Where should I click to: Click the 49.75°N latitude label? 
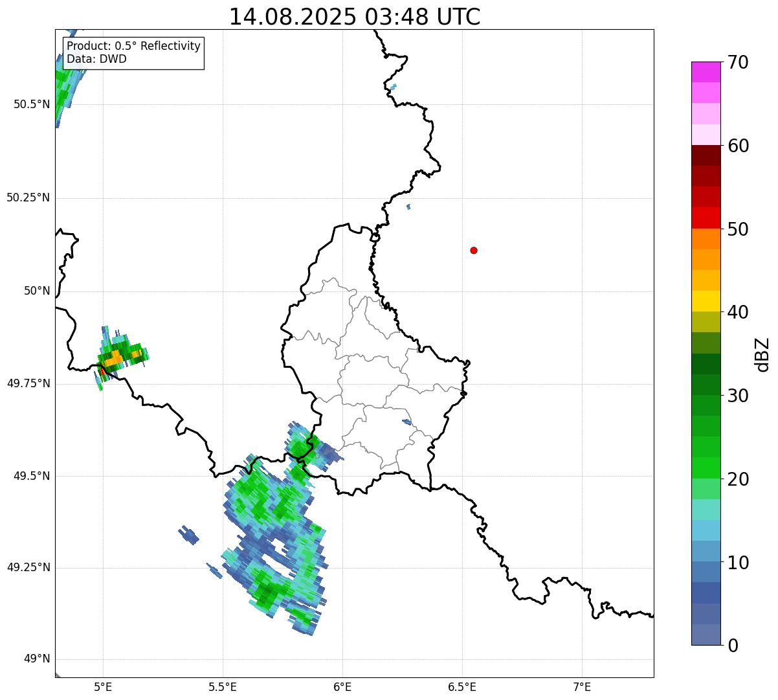pos(28,383)
